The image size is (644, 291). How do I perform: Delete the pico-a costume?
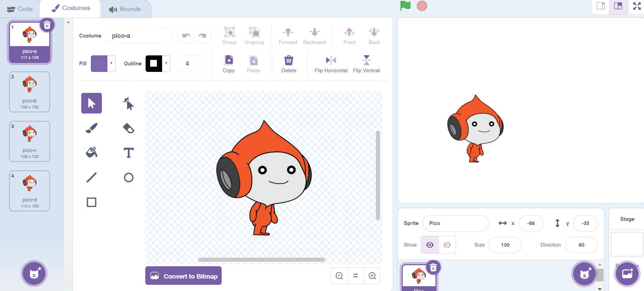point(47,25)
